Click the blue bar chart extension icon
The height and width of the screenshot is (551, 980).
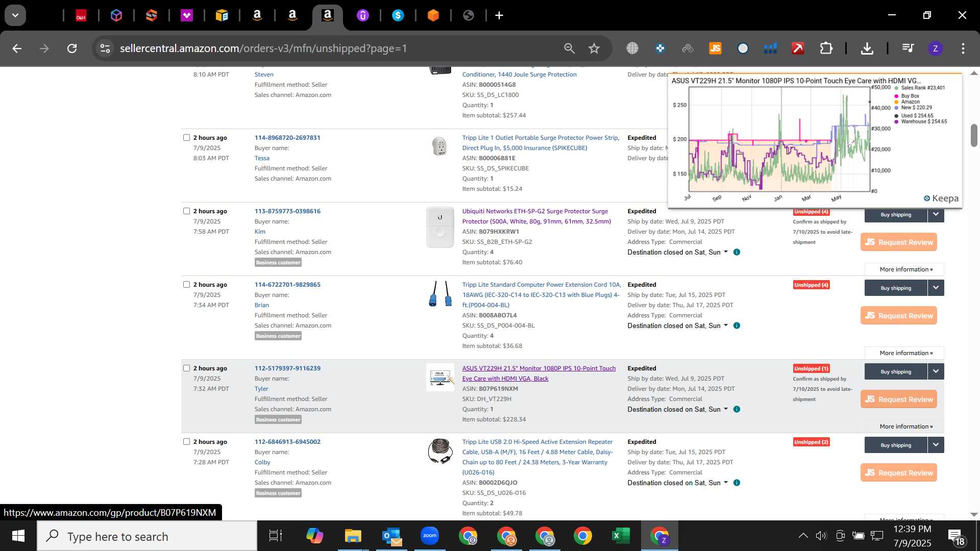pyautogui.click(x=770, y=48)
